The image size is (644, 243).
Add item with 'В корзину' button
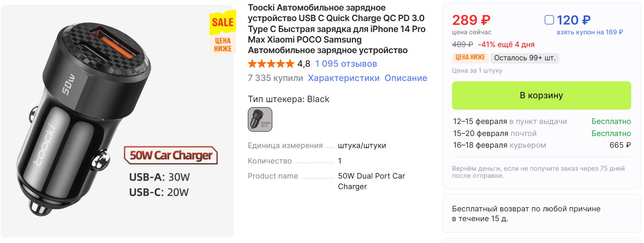pos(541,95)
